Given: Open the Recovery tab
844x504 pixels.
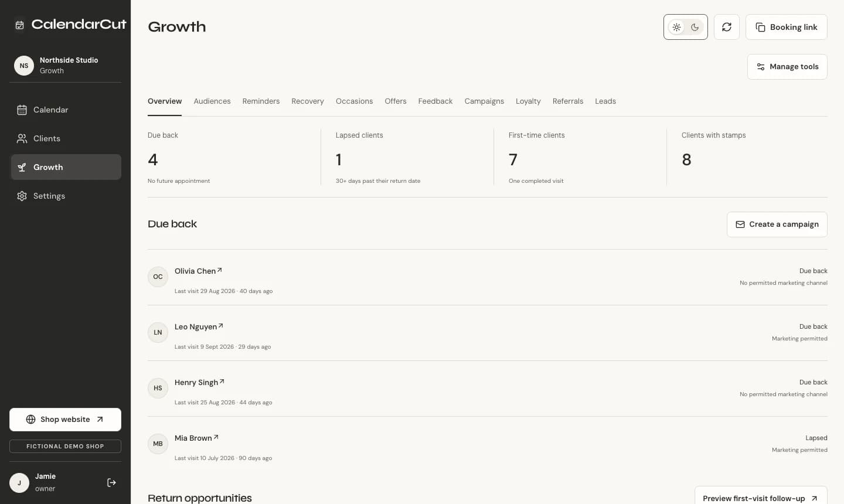Looking at the screenshot, I should [308, 101].
